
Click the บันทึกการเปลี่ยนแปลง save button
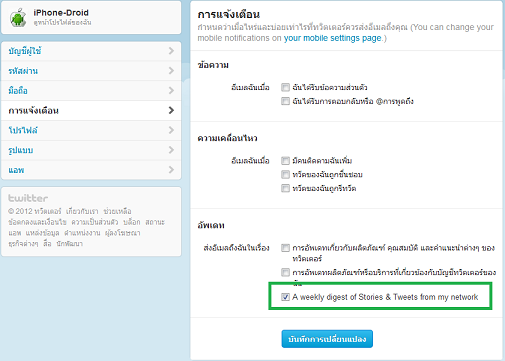[327, 339]
